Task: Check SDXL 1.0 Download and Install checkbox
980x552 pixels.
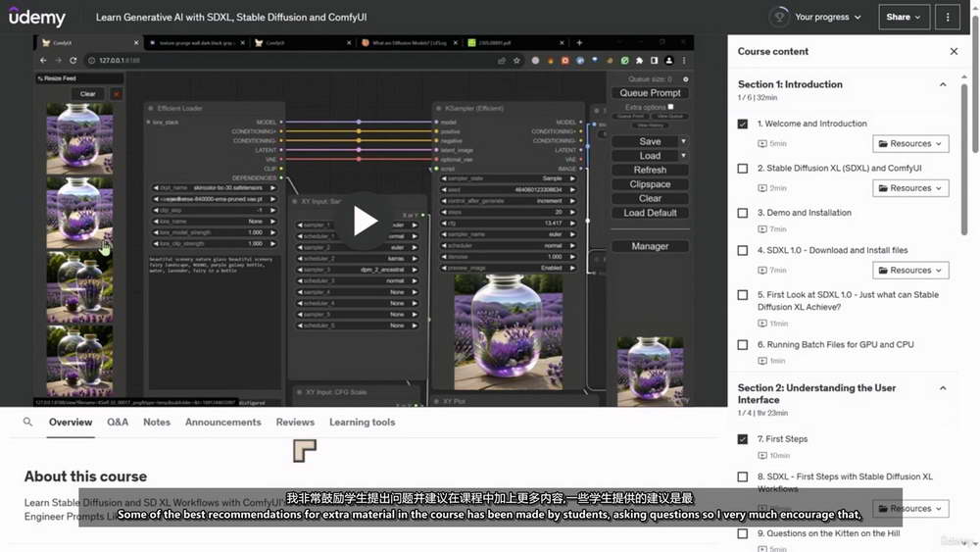Action: point(743,250)
